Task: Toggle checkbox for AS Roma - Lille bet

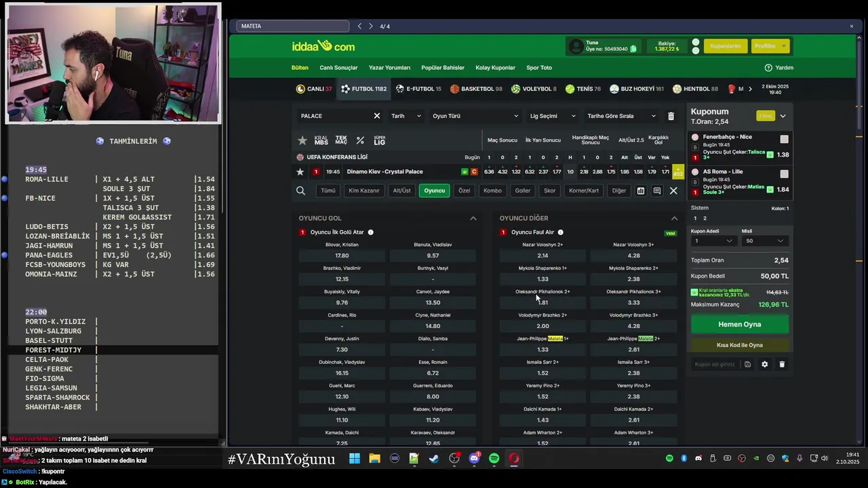Action: (784, 174)
